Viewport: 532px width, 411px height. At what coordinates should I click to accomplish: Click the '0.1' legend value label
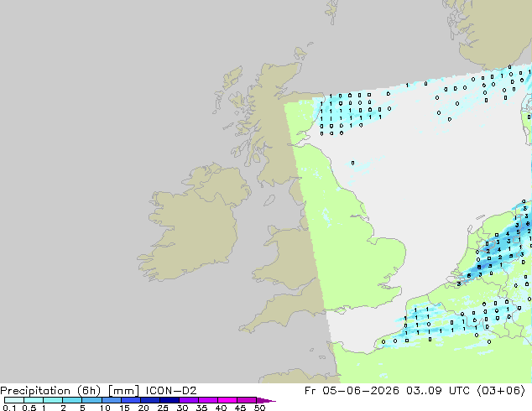(9, 408)
